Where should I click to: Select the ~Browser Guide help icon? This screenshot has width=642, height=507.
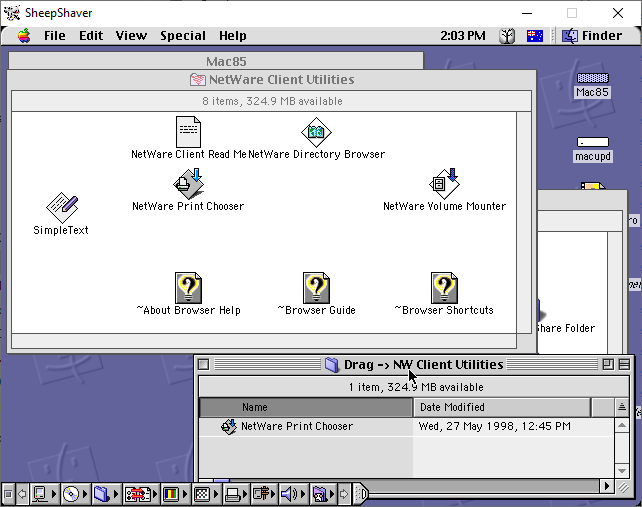coord(316,288)
